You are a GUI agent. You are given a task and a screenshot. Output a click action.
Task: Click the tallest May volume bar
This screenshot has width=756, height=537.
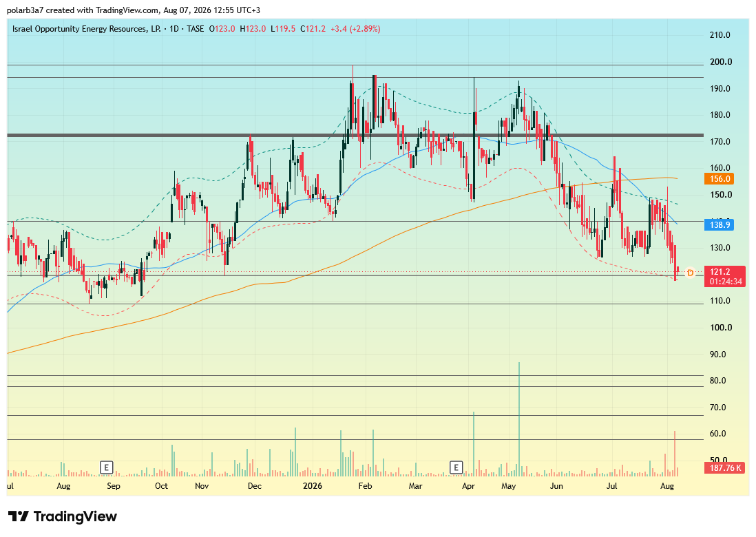click(518, 419)
